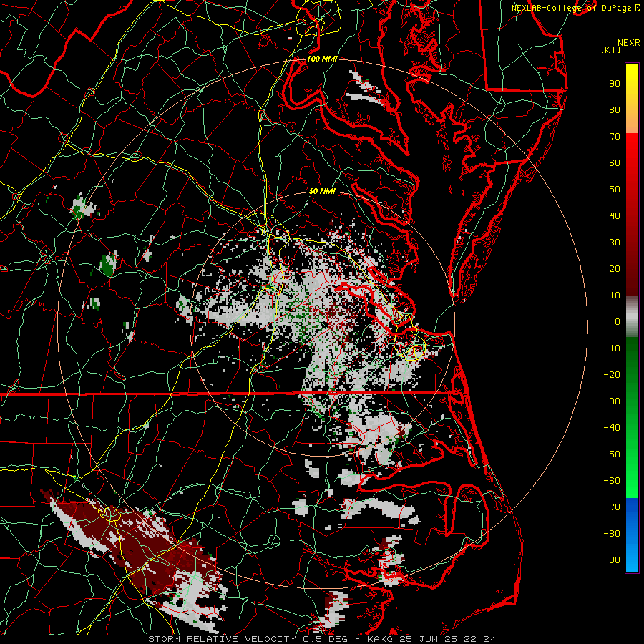
Task: Click the -80 value on the velocity scale
Action: 612,534
